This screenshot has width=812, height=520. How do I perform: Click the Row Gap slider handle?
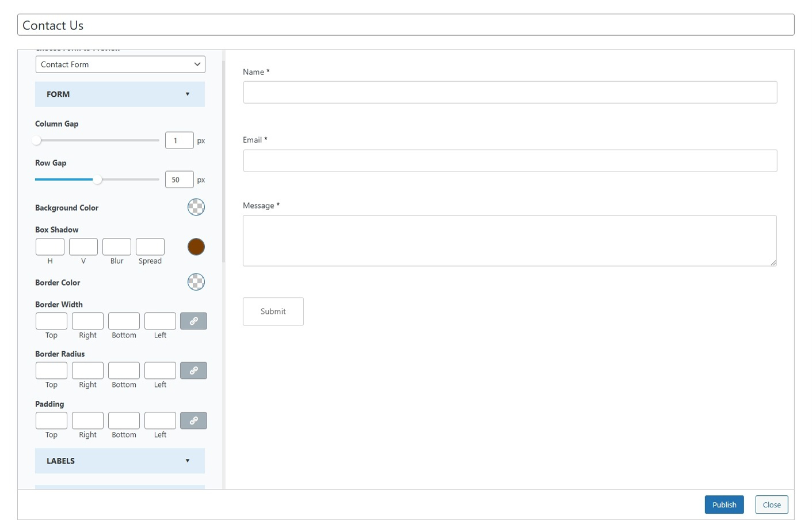tap(98, 180)
